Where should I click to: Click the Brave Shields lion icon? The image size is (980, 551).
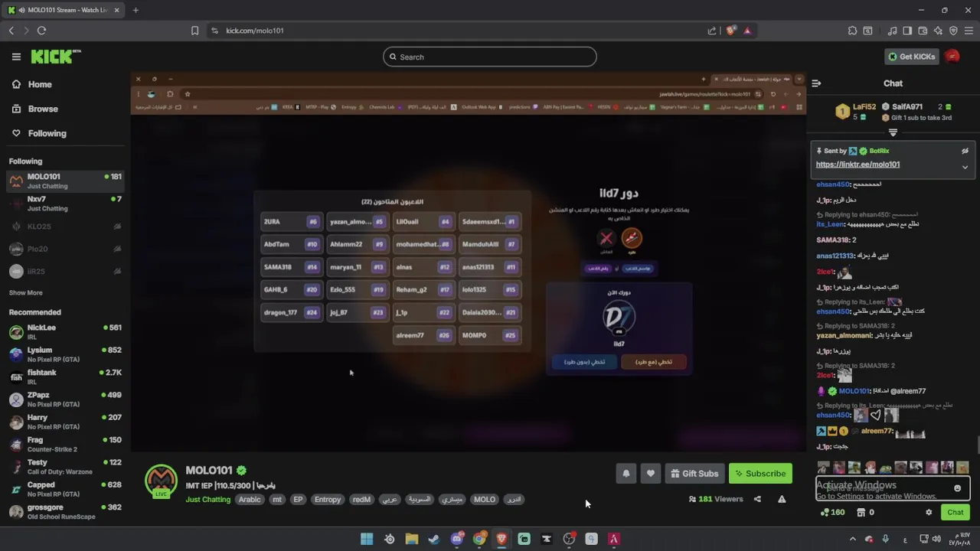point(731,31)
